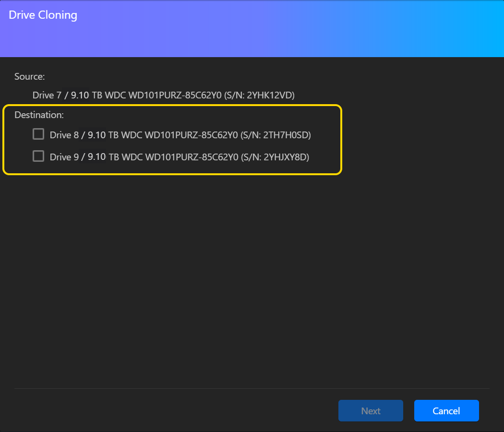Check the Drive 8 destination checkbox
This screenshot has width=504, height=432.
38,134
